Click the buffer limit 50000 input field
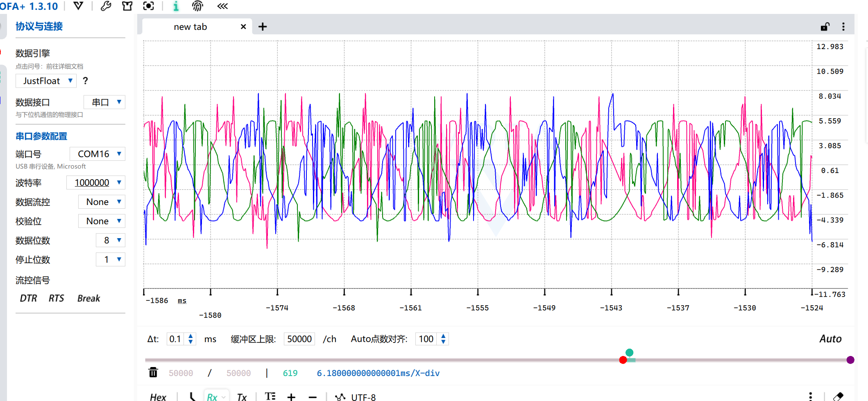 299,339
